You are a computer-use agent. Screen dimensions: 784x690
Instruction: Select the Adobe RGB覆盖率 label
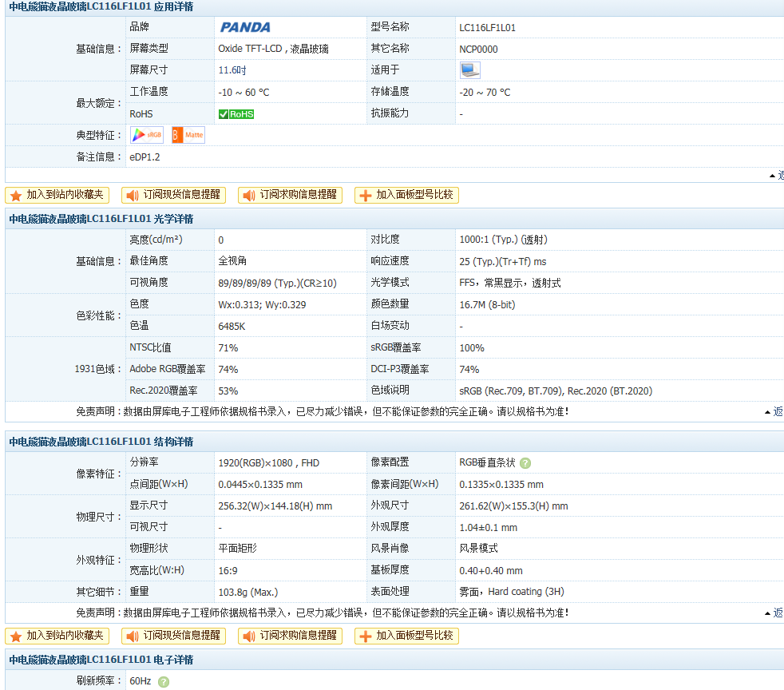pyautogui.click(x=168, y=369)
